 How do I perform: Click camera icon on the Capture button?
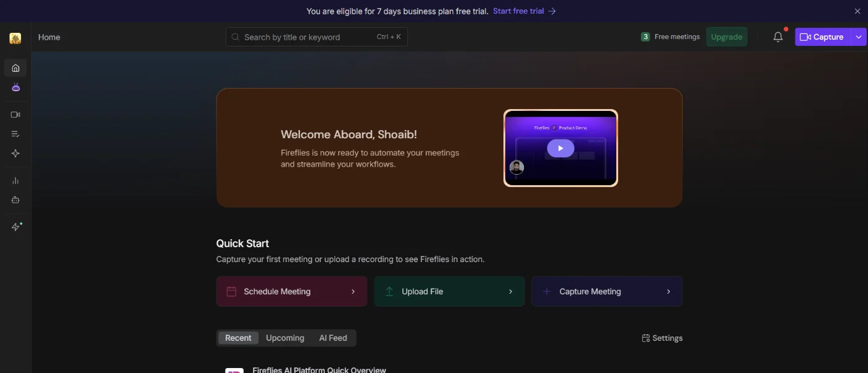[x=805, y=37]
